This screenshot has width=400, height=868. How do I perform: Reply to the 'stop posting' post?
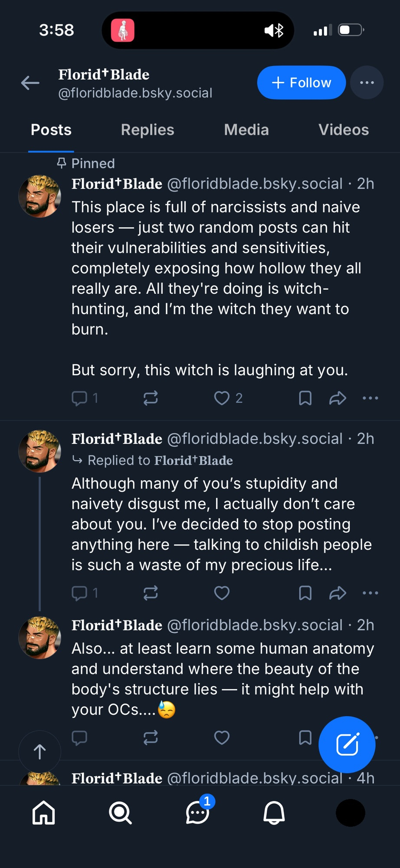[79, 593]
